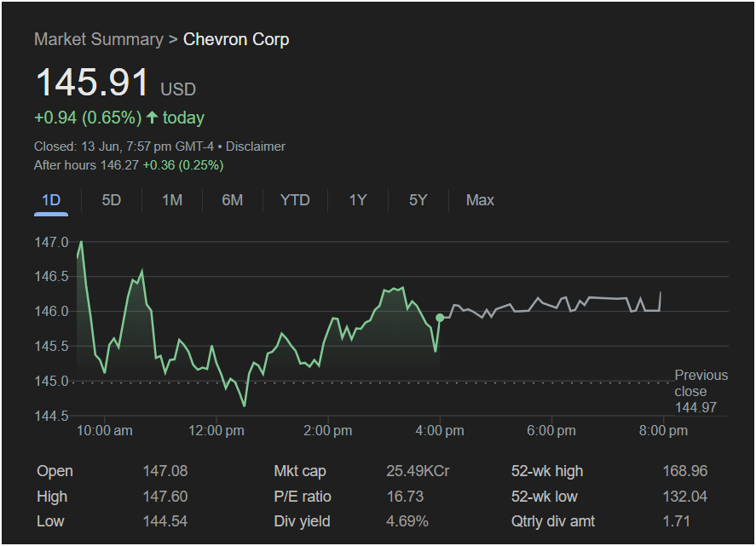Viewport: 756px width, 546px height.
Task: Select the 1D chart range tab
Action: (51, 200)
